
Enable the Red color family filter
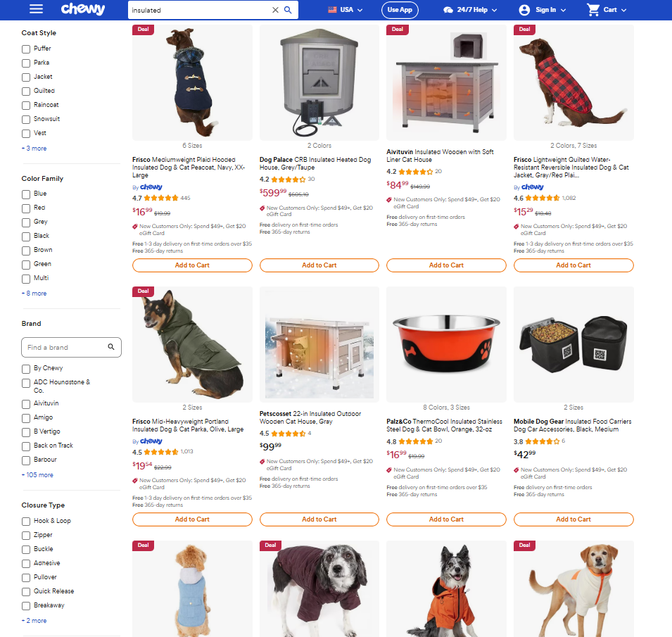point(26,208)
